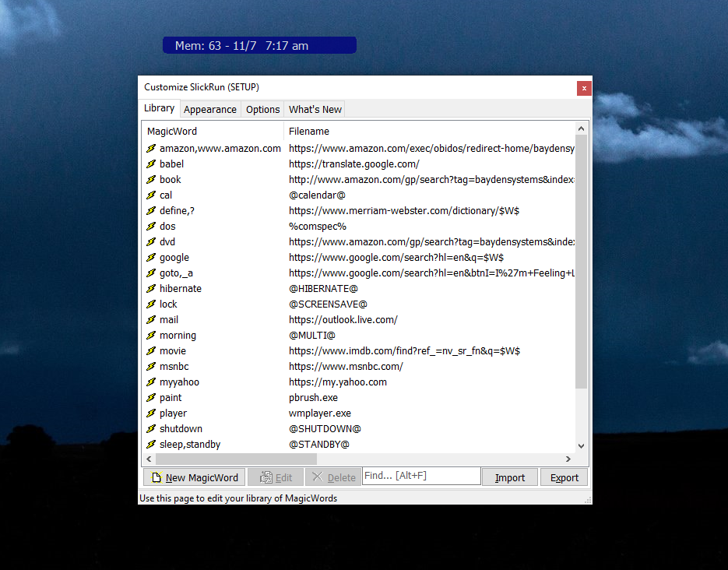The width and height of the screenshot is (728, 570).
Task: Select the @MULTI@ filename cell
Action: [x=312, y=335]
